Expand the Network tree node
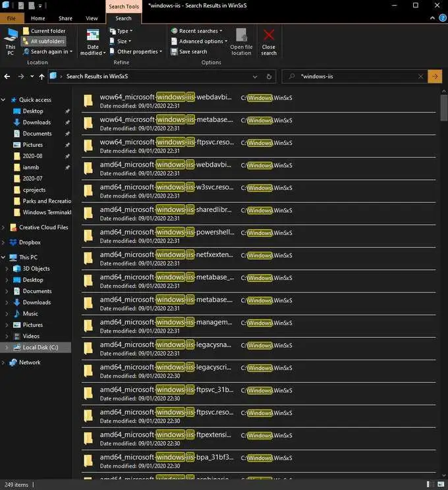This screenshot has height=490, width=448. click(x=3, y=362)
